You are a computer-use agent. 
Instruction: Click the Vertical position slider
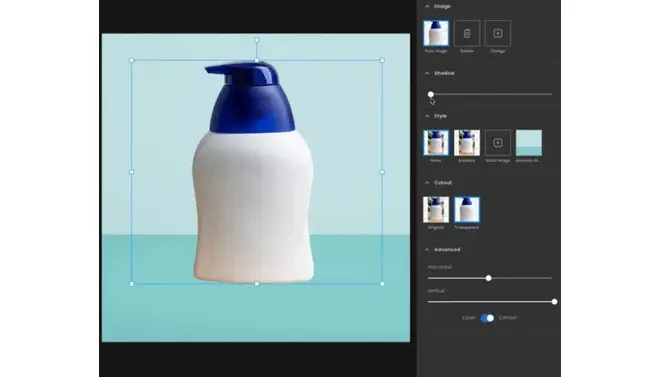pos(492,302)
